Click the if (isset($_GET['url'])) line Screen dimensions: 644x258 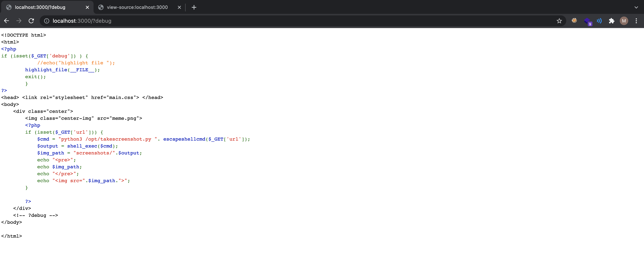click(x=64, y=132)
